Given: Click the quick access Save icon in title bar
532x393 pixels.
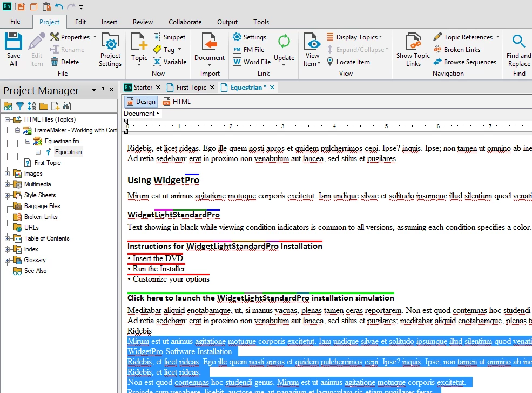Looking at the screenshot, I should (22, 6).
